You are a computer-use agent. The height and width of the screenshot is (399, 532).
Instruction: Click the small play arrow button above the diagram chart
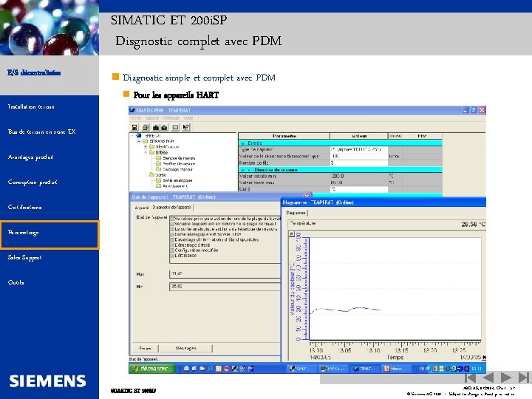(292, 233)
